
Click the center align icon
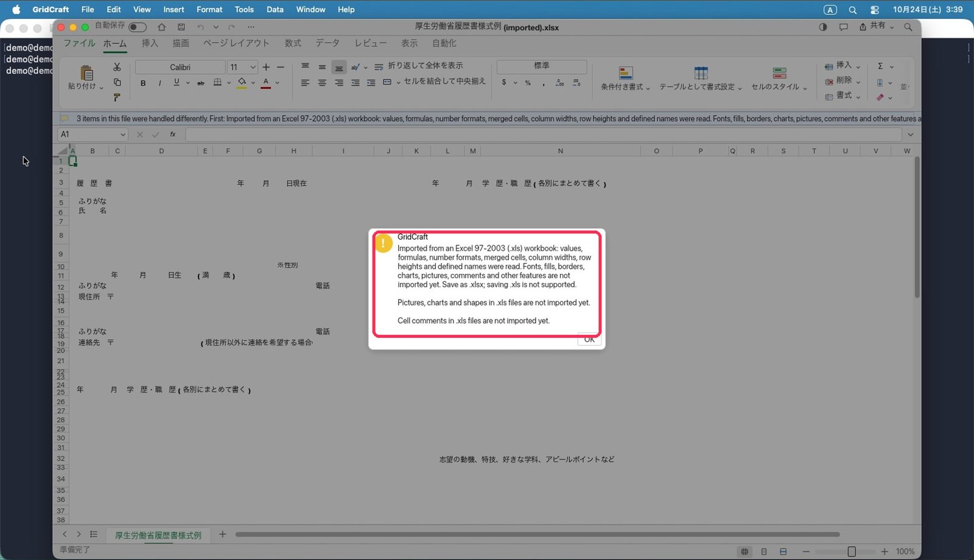322,83
